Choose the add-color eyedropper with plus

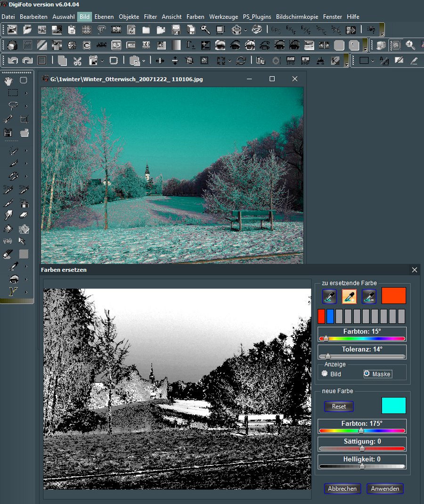coord(349,296)
